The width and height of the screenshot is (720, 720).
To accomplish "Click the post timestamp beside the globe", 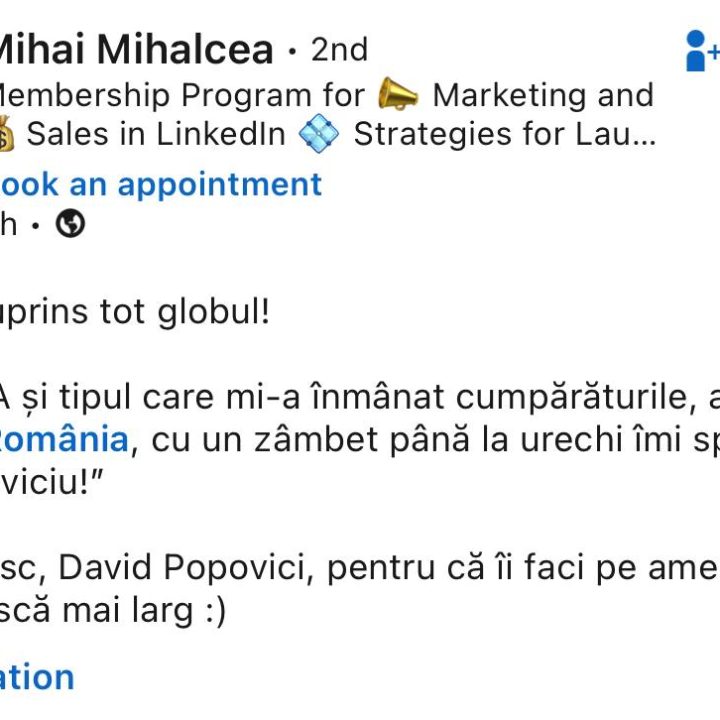I will (x=9, y=225).
